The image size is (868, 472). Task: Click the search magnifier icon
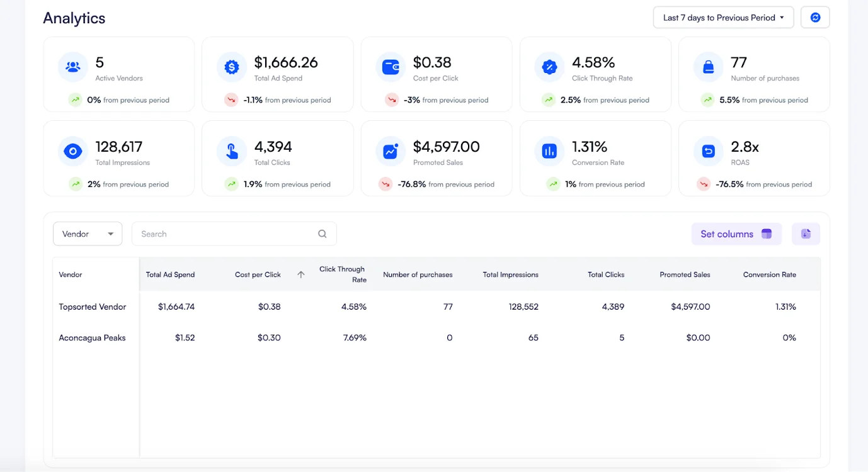coord(323,233)
